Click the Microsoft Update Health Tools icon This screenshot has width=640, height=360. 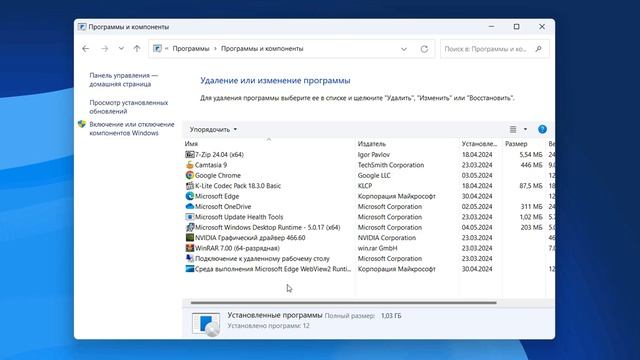[x=189, y=217]
